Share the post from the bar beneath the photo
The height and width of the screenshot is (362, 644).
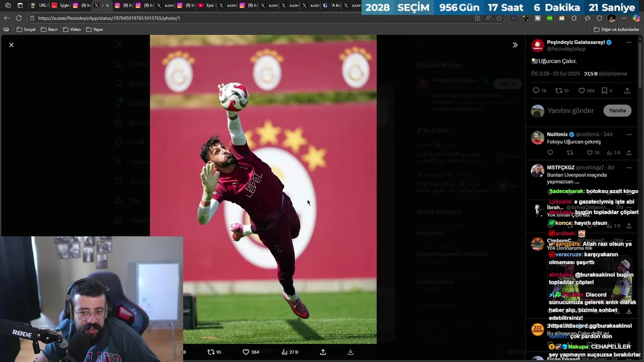[323, 352]
